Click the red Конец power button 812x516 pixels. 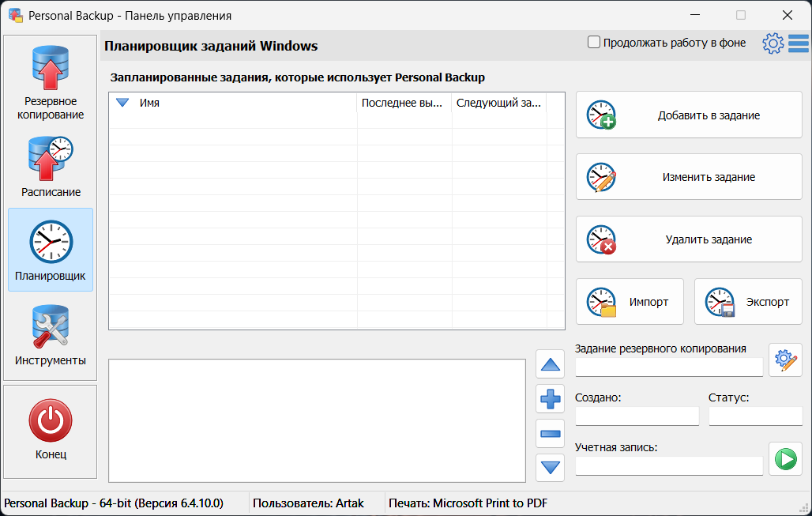[51, 420]
